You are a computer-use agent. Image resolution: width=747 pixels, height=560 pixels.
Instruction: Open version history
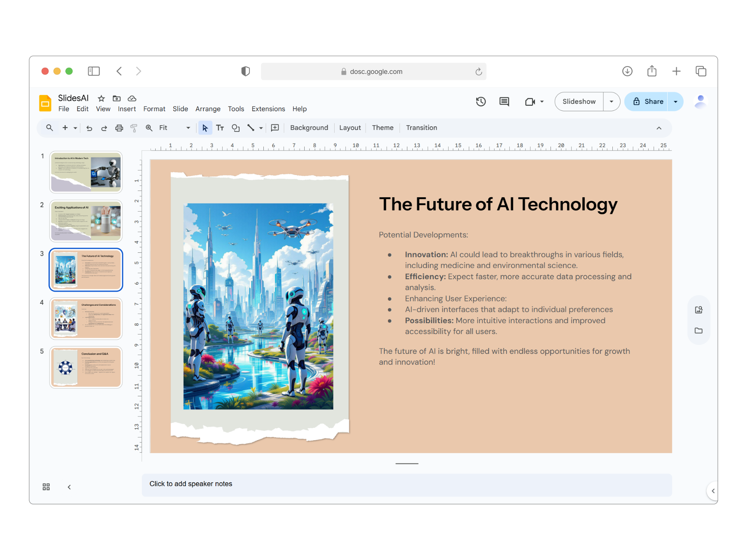[481, 101]
